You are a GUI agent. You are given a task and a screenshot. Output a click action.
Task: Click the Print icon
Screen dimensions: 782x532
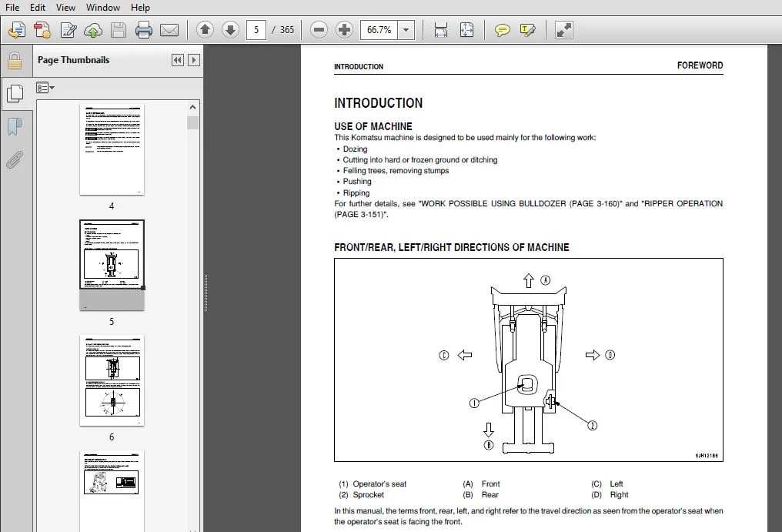click(x=144, y=30)
